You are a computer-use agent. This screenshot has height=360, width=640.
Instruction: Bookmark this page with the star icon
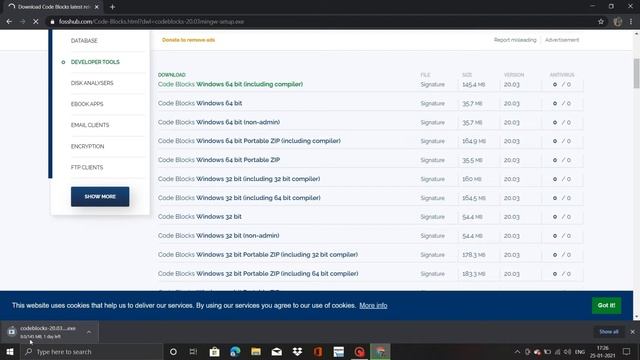[601, 22]
